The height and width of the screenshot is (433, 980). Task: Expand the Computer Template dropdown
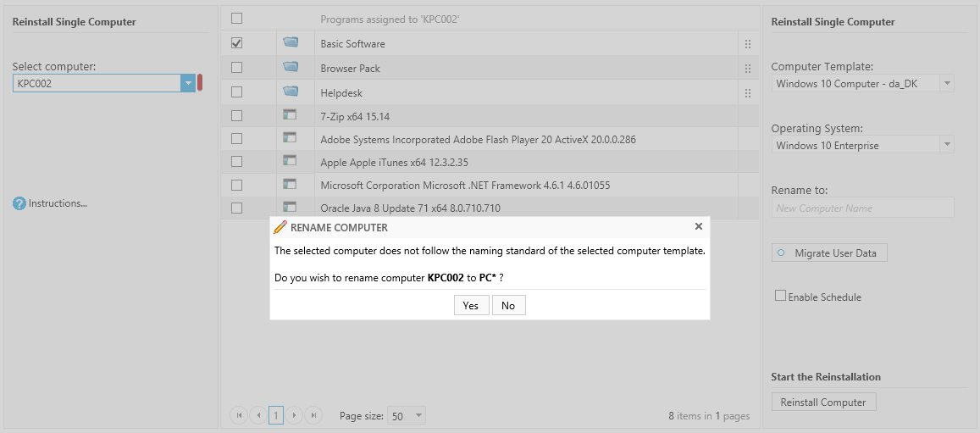(947, 84)
